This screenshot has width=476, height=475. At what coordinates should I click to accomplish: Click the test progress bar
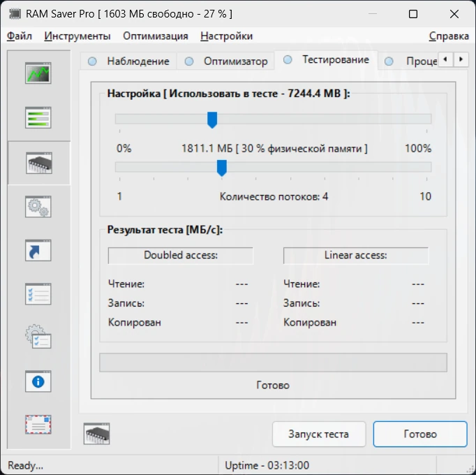tap(273, 363)
